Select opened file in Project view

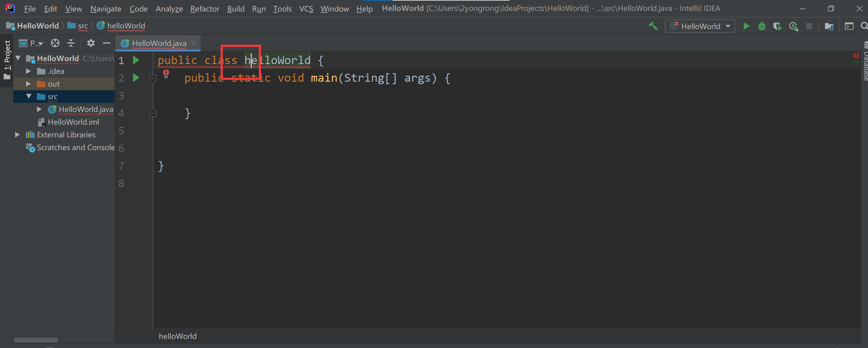pyautogui.click(x=55, y=43)
